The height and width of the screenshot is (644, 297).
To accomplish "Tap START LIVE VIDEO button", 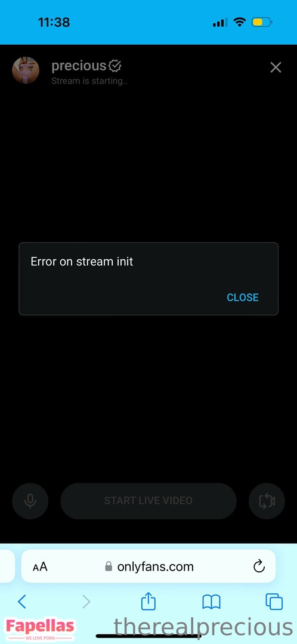I will 148,501.
